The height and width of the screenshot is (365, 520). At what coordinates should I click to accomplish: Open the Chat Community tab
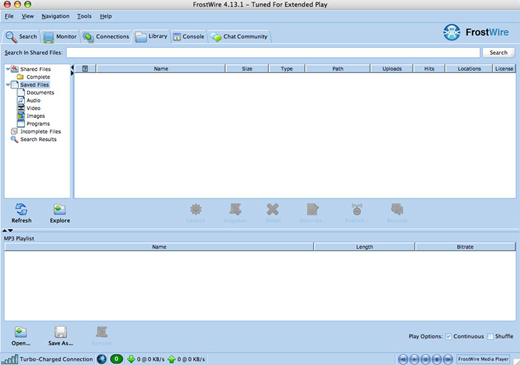tap(239, 37)
